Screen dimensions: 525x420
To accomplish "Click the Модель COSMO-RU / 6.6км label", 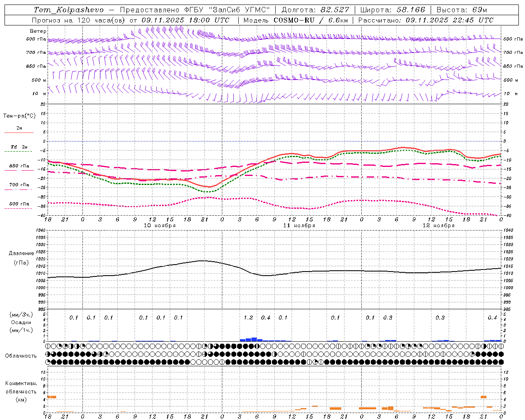I will (x=296, y=20).
